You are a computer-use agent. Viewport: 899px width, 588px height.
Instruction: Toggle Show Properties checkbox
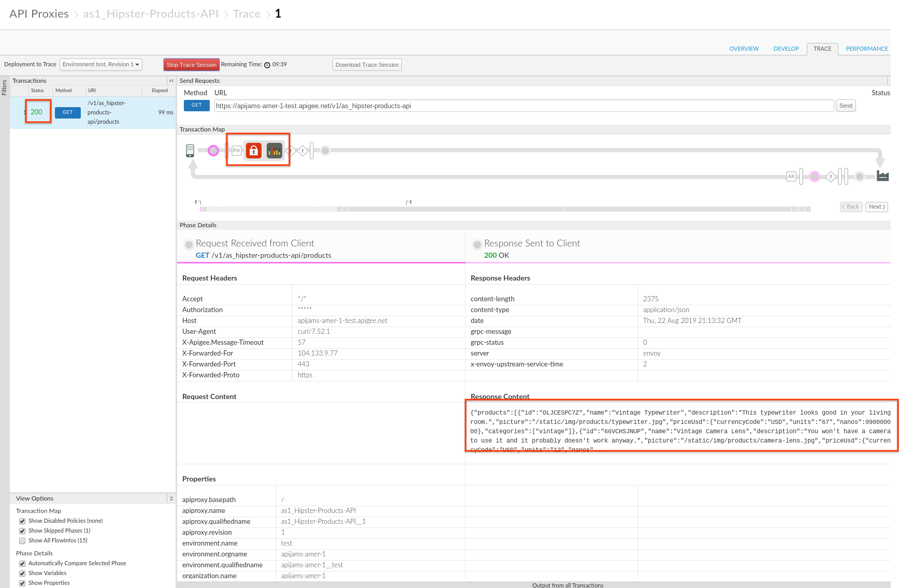pos(22,583)
